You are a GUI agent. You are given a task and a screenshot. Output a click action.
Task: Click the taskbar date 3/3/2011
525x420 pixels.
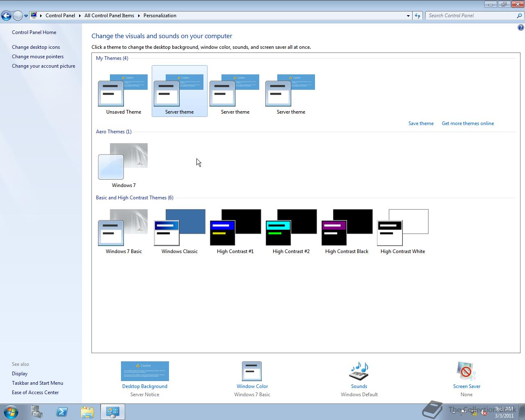pyautogui.click(x=504, y=415)
